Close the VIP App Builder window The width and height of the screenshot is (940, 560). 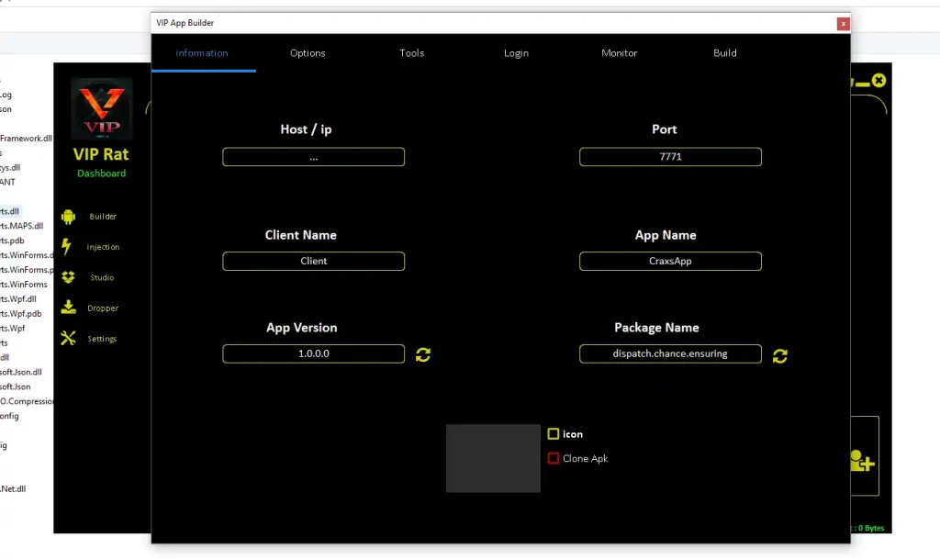(x=843, y=23)
